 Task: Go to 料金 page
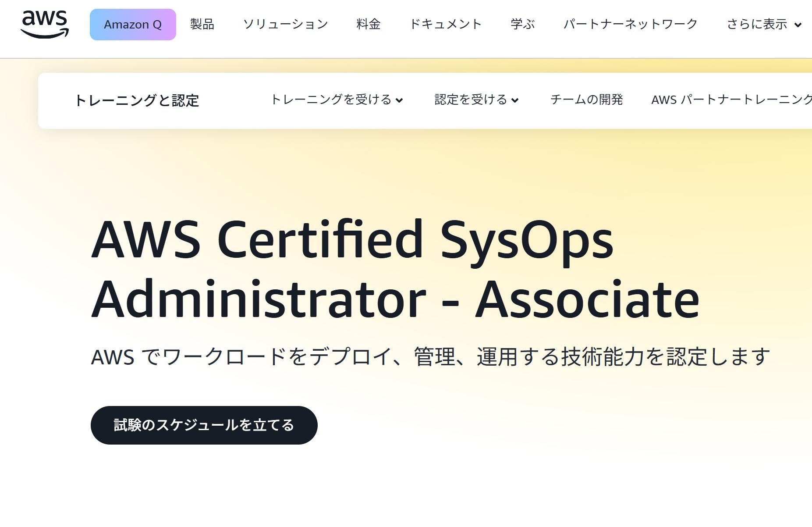coord(369,24)
